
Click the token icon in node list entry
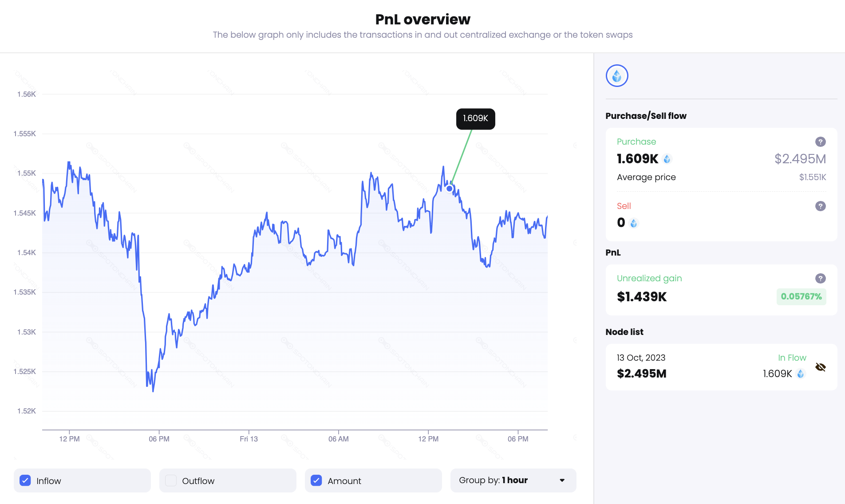(x=801, y=374)
